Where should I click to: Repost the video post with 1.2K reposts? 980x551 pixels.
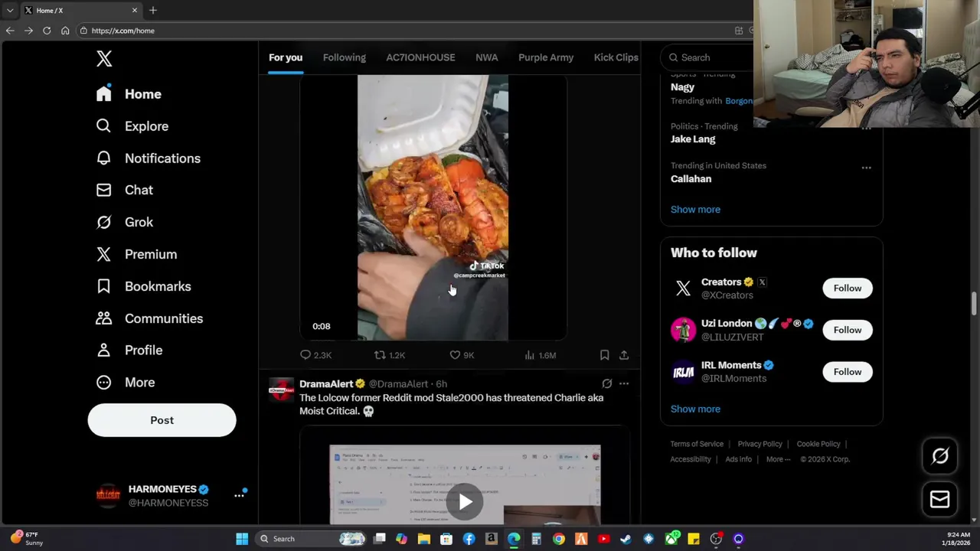point(389,355)
